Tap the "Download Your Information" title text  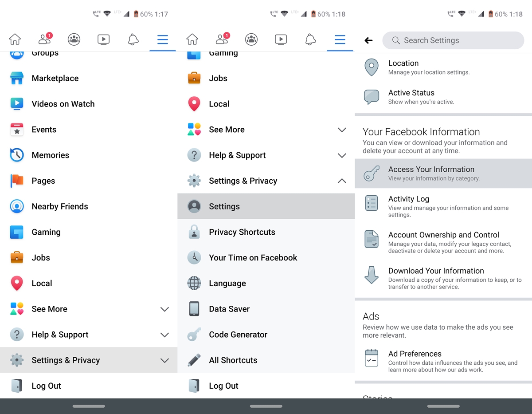coord(436,271)
